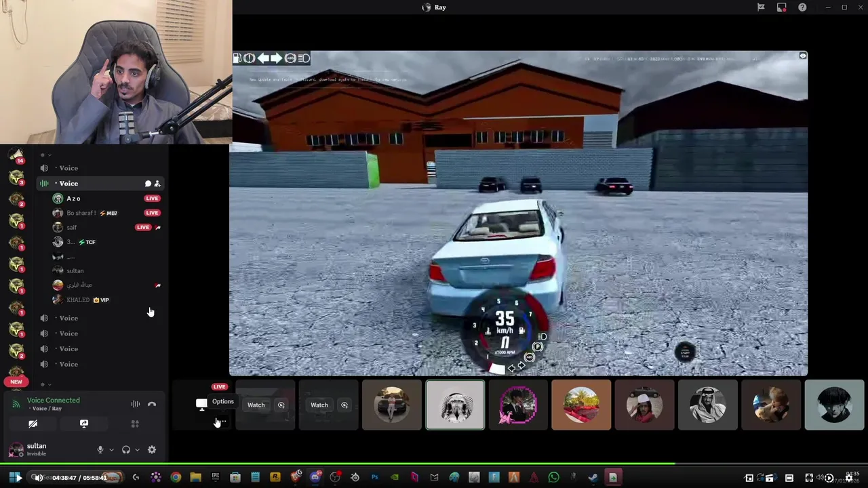868x488 pixels.
Task: Open Google Chrome from the taskbar
Action: pos(176,478)
